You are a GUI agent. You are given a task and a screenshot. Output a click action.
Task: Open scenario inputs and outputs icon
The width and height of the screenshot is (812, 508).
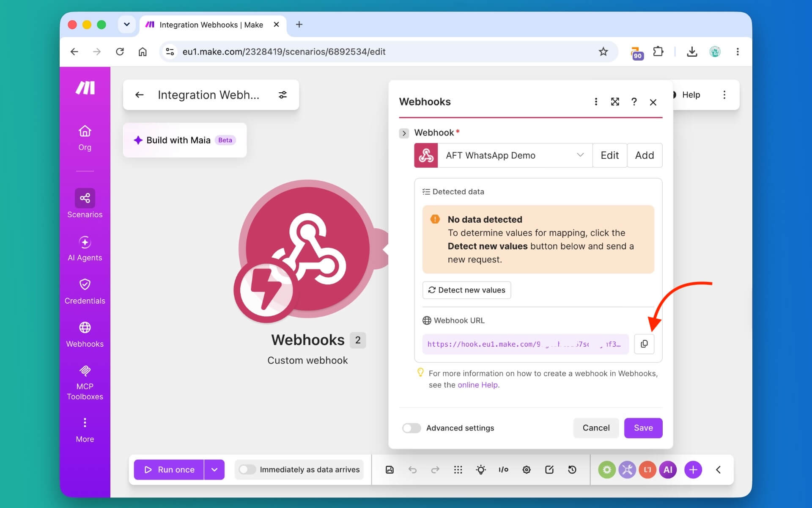point(503,469)
